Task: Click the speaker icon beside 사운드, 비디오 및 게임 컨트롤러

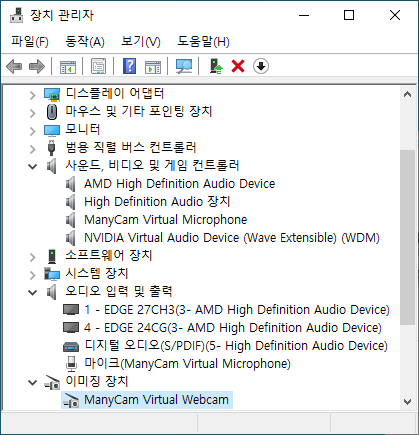Action: 51,166
